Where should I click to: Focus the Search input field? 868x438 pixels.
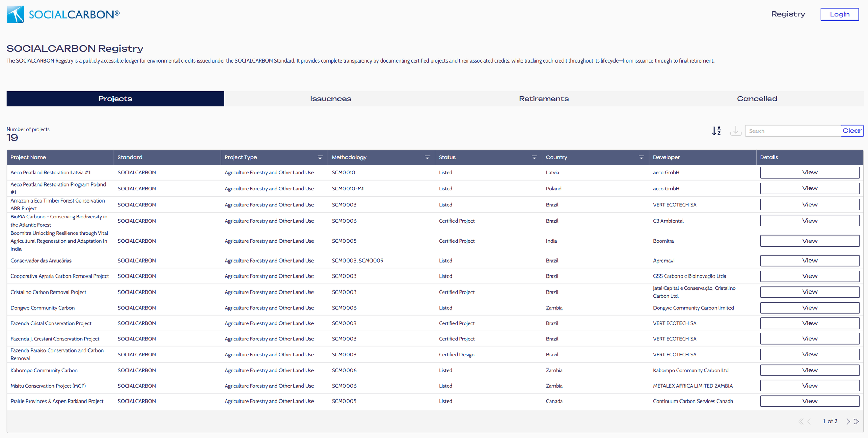(793, 131)
